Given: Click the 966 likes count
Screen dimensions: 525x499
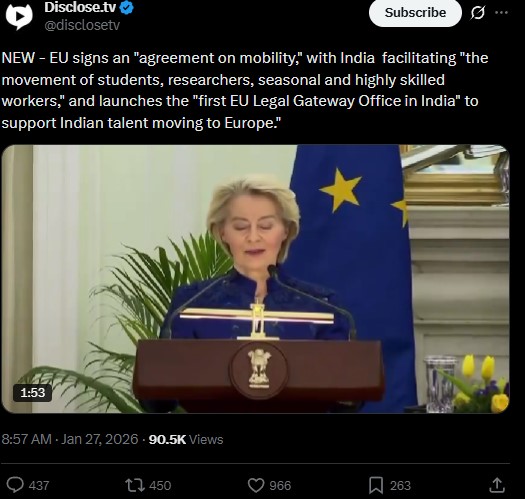Looking at the screenshot, I should (280, 485).
